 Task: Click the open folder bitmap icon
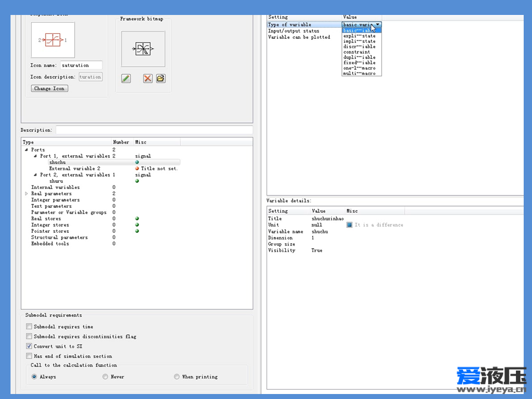[x=161, y=79]
